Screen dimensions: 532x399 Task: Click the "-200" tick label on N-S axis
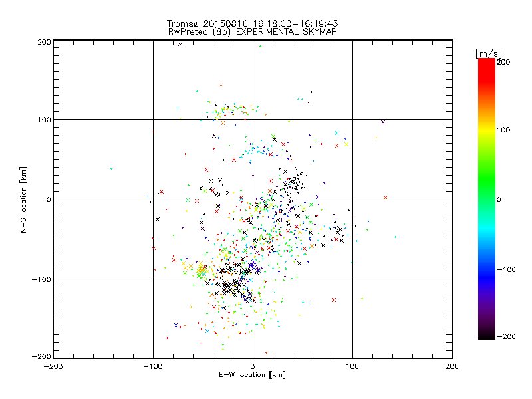tap(41, 356)
